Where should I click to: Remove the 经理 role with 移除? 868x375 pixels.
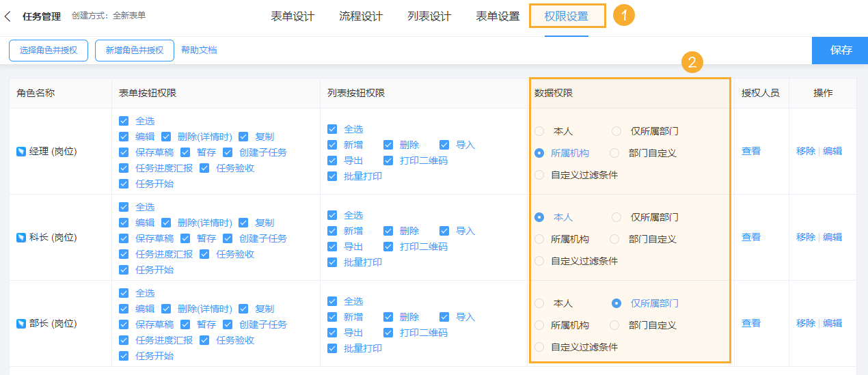pyautogui.click(x=806, y=152)
